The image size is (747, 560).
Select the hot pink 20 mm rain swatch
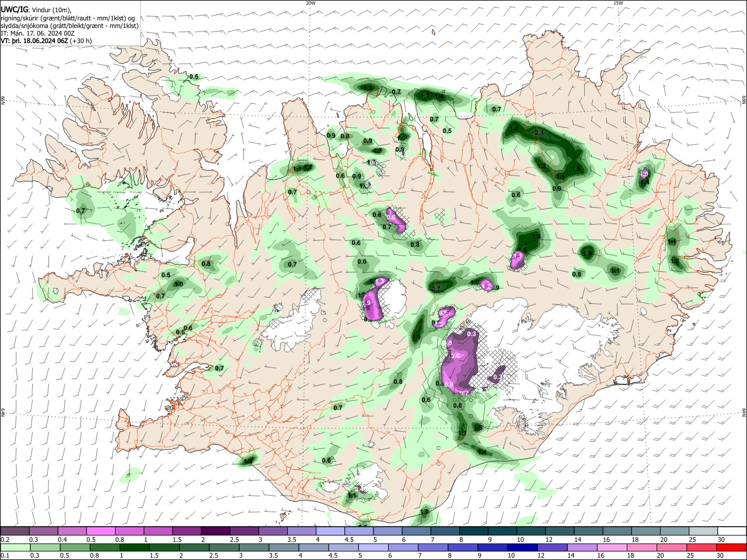672,547
